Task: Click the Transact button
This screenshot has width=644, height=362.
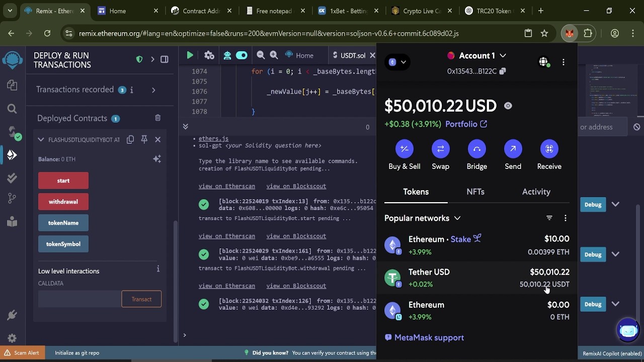Action: click(x=141, y=299)
